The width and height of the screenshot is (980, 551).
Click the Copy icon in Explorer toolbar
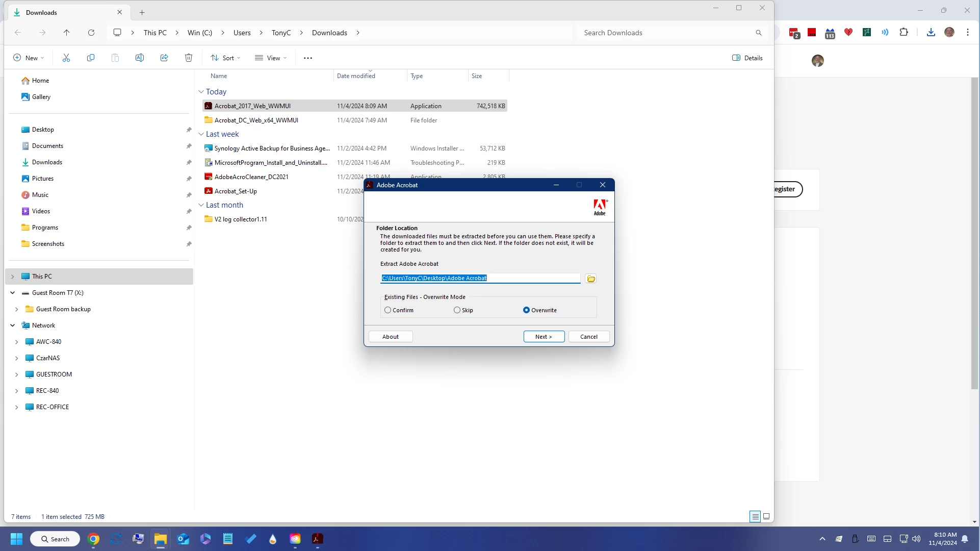tap(91, 58)
